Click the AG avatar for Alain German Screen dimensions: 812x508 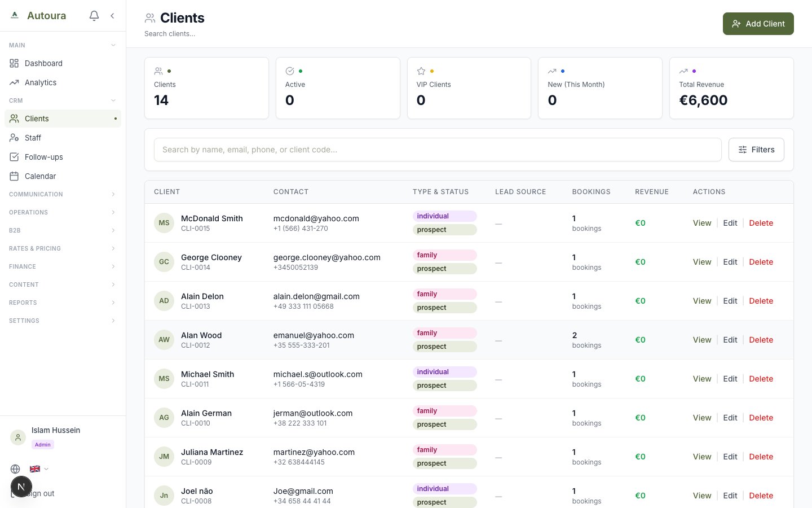tap(164, 418)
